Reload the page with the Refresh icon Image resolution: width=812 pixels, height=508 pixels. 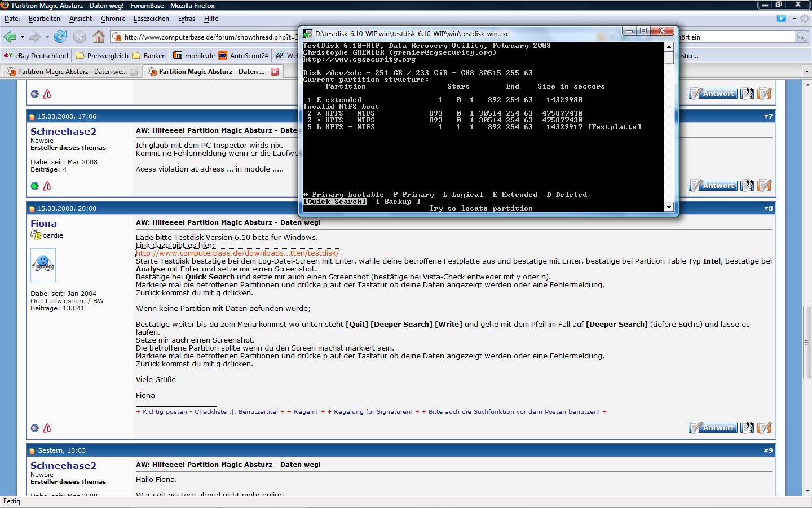click(60, 37)
